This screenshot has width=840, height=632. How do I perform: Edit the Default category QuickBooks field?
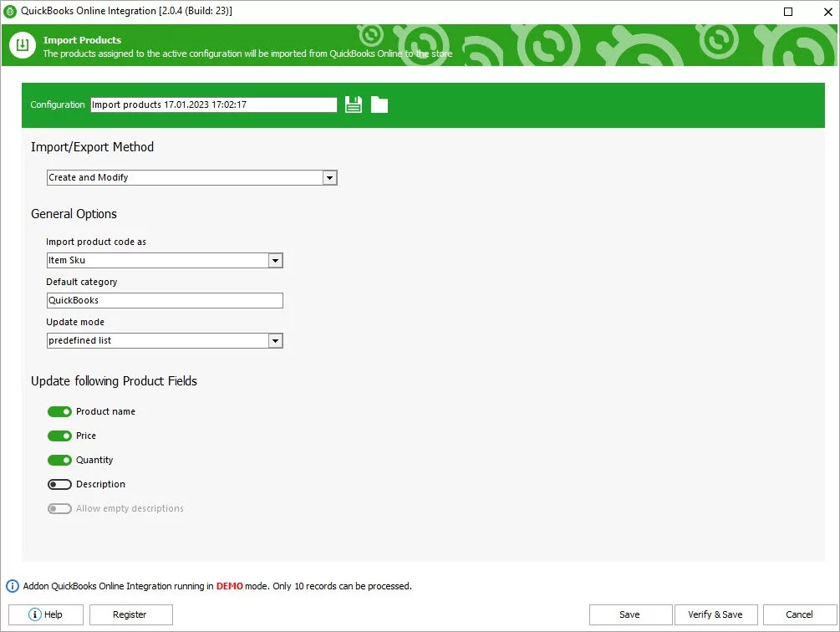[164, 300]
